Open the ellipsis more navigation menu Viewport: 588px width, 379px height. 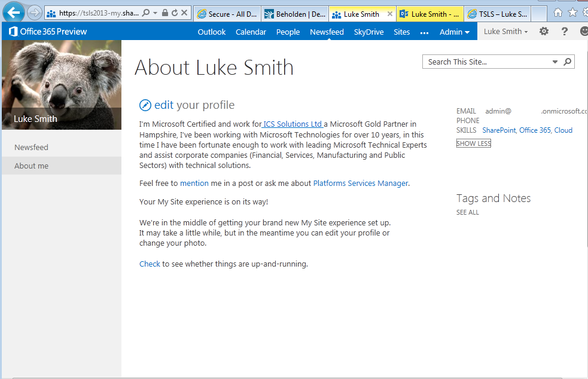pyautogui.click(x=425, y=32)
